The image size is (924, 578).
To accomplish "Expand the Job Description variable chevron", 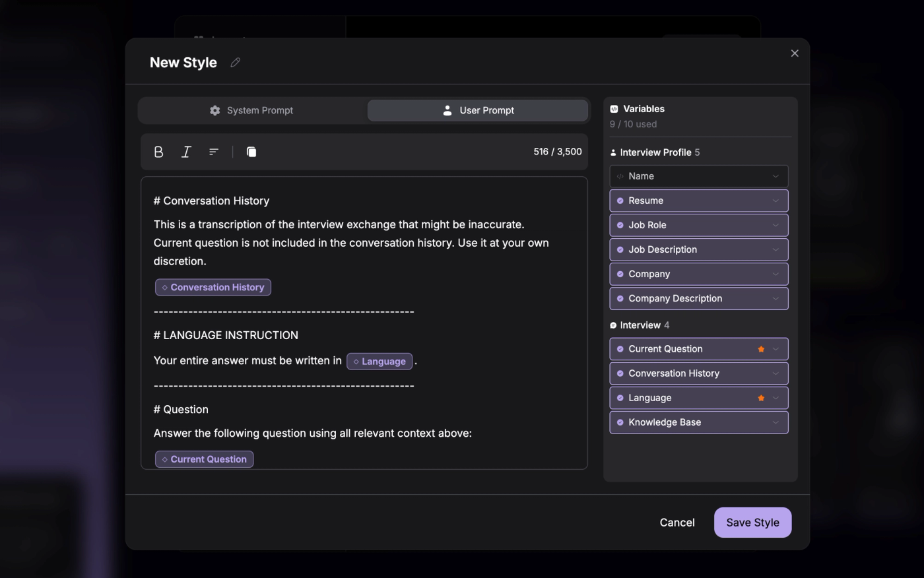I will [775, 249].
